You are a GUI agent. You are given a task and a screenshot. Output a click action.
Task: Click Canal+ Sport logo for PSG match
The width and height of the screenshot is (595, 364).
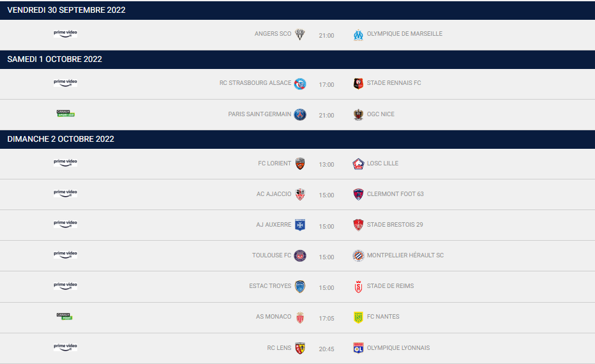[66, 114]
